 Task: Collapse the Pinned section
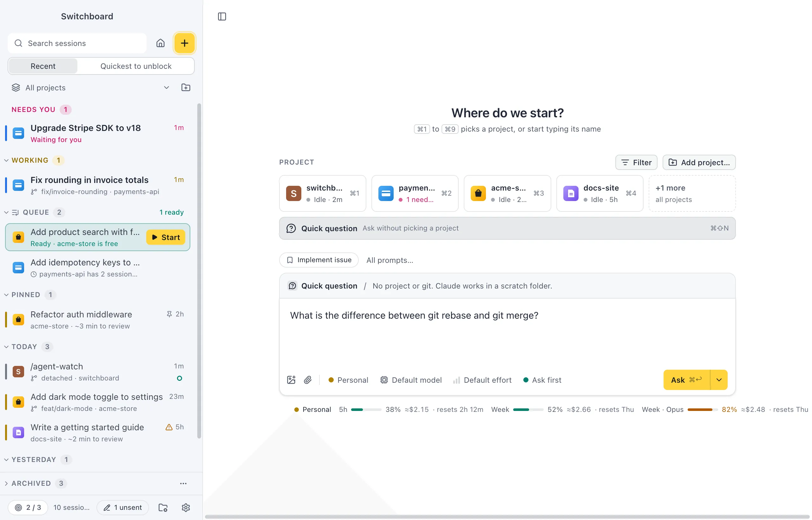(6, 295)
